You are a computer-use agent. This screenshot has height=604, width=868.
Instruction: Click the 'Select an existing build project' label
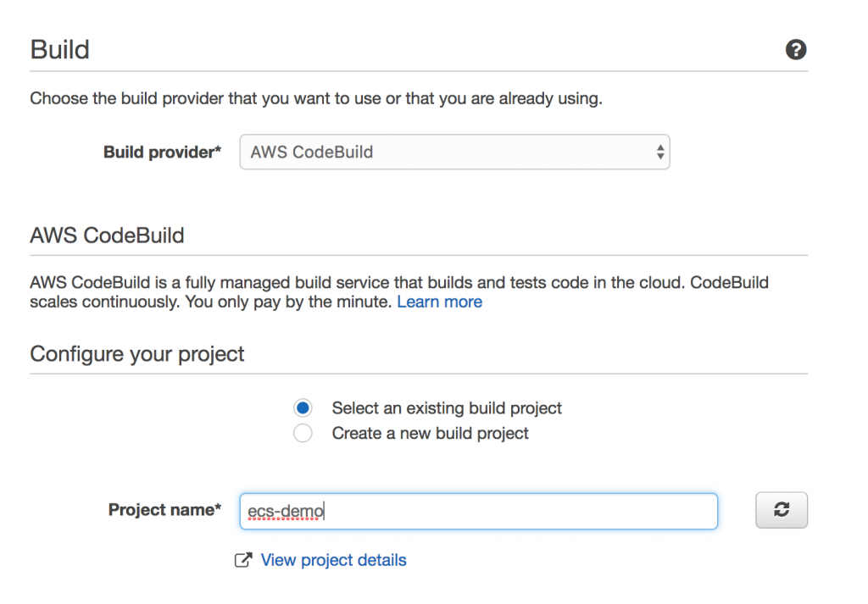[x=447, y=408]
